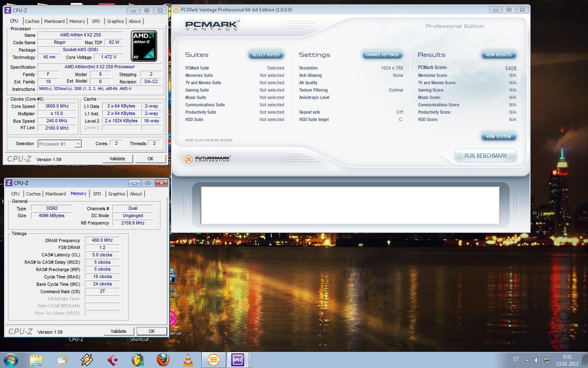Click the Resolution value 1024 x 768
Image resolution: width=588 pixels, height=368 pixels.
point(392,68)
